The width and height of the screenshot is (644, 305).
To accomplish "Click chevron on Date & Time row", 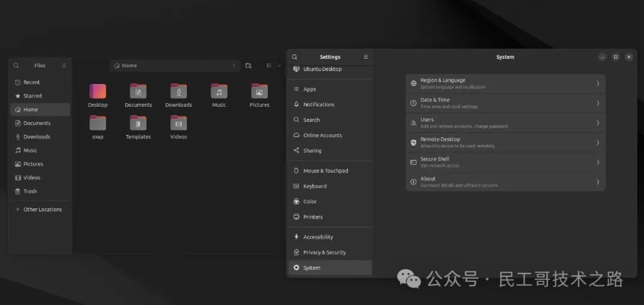I will coord(597,103).
